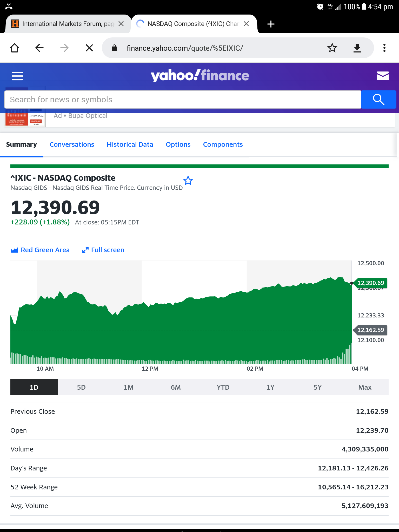This screenshot has height=532, width=399.
Task: Stop loading the page
Action: pos(89,48)
